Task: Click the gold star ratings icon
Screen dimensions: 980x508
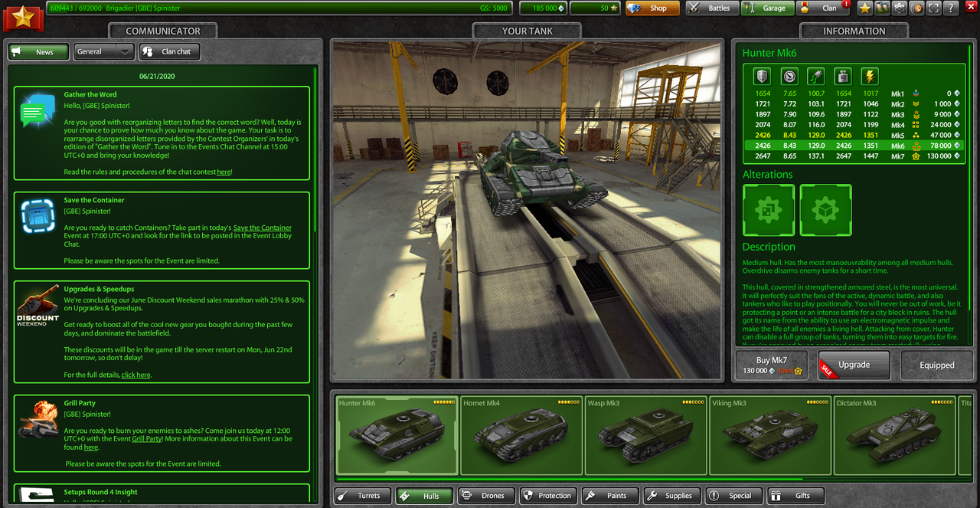Action: (865, 8)
